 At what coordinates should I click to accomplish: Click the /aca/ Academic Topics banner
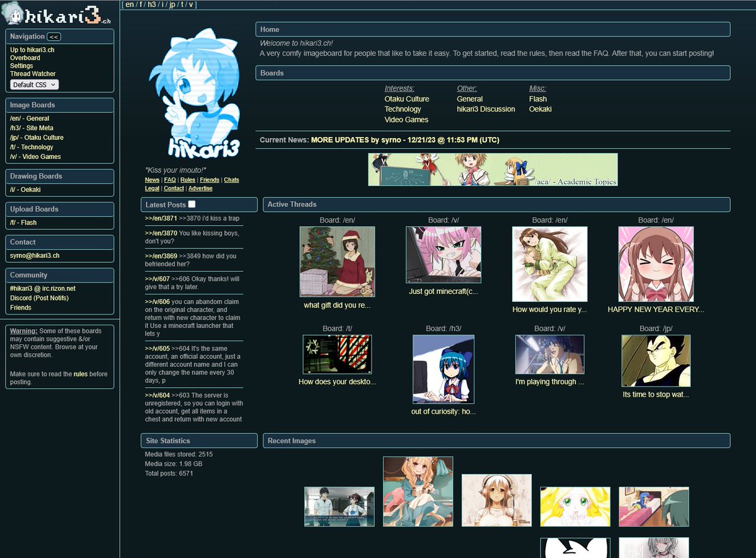[493, 170]
